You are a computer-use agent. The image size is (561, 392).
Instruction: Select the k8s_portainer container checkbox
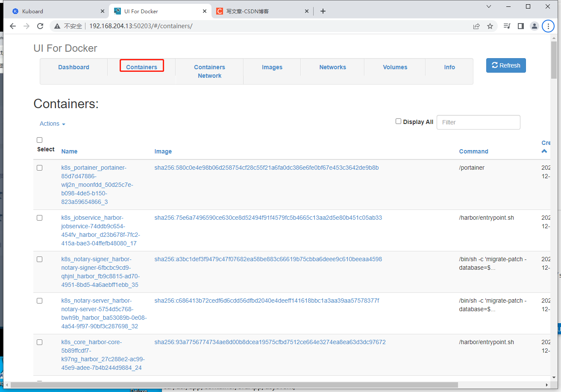point(40,168)
